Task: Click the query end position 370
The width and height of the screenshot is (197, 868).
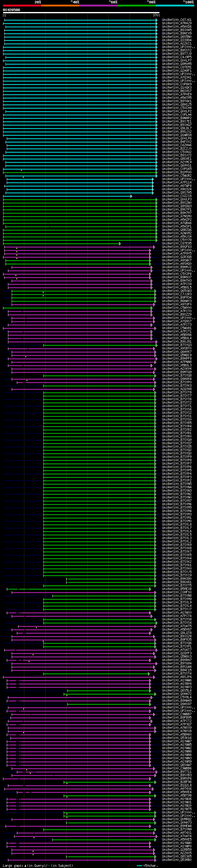Action: tap(155, 15)
